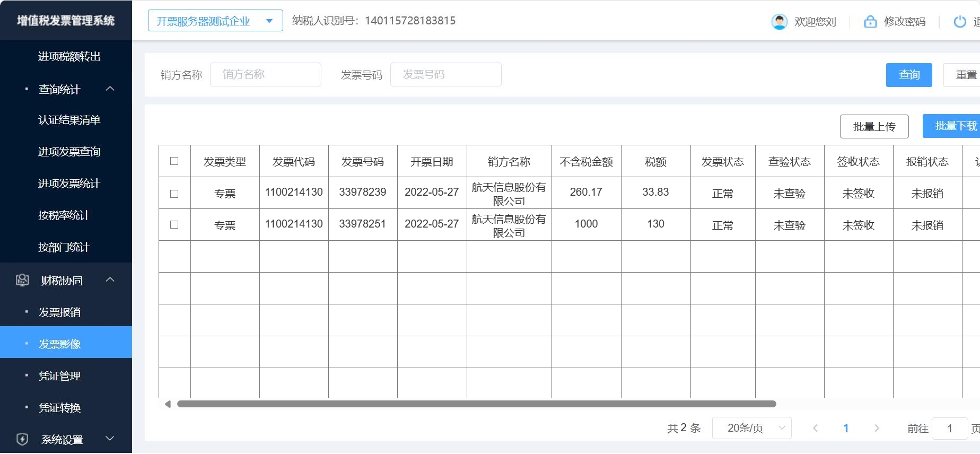Click the 签收状态 column header
This screenshot has width=980, height=454.
coord(859,162)
